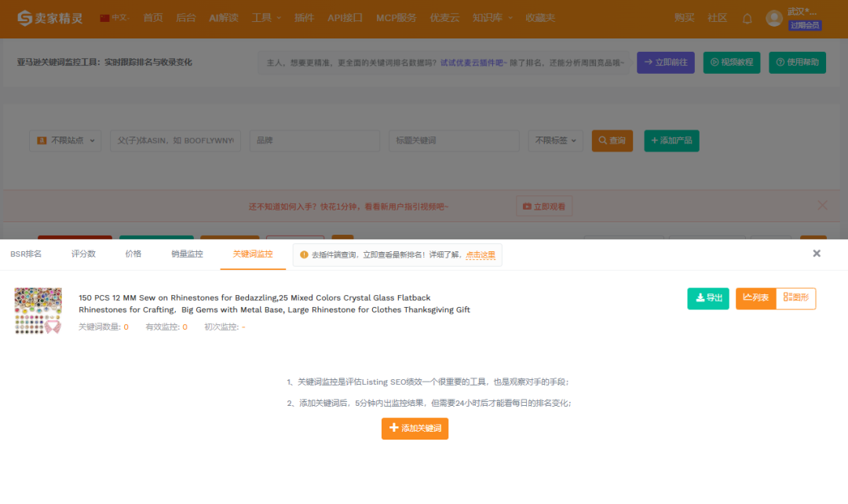Viewport: 848px width, 504px height.
Task: Click the 立即前往 button
Action: point(666,63)
